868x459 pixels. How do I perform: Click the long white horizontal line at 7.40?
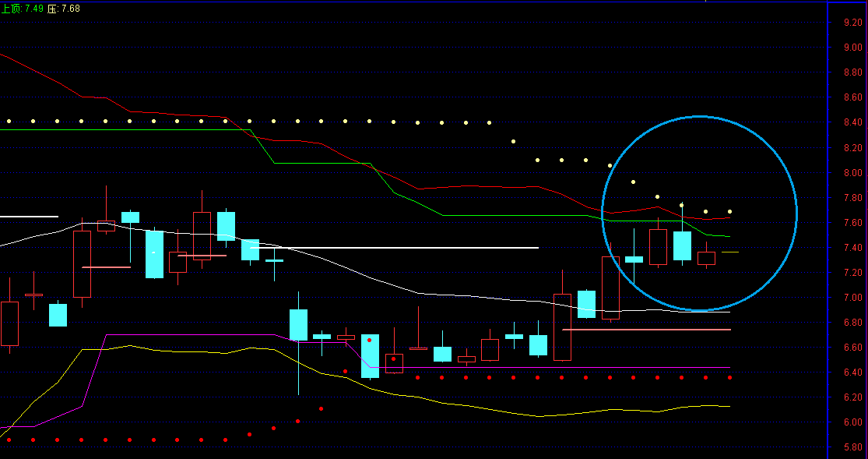(395, 248)
